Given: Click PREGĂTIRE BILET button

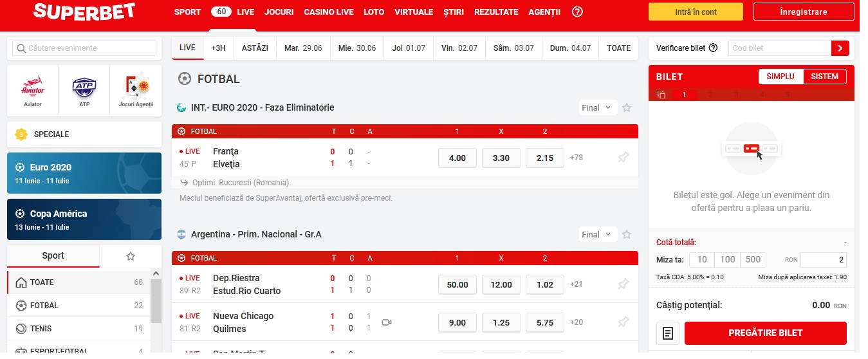Looking at the screenshot, I should (x=766, y=333).
